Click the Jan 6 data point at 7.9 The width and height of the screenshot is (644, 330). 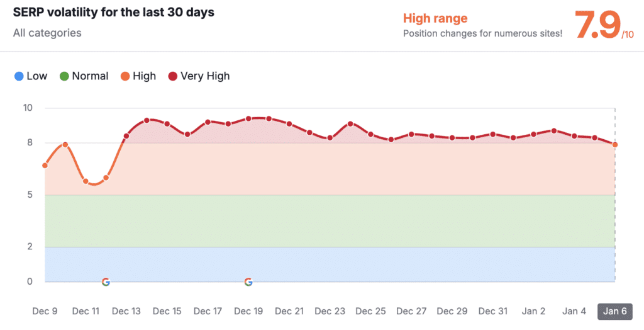615,145
